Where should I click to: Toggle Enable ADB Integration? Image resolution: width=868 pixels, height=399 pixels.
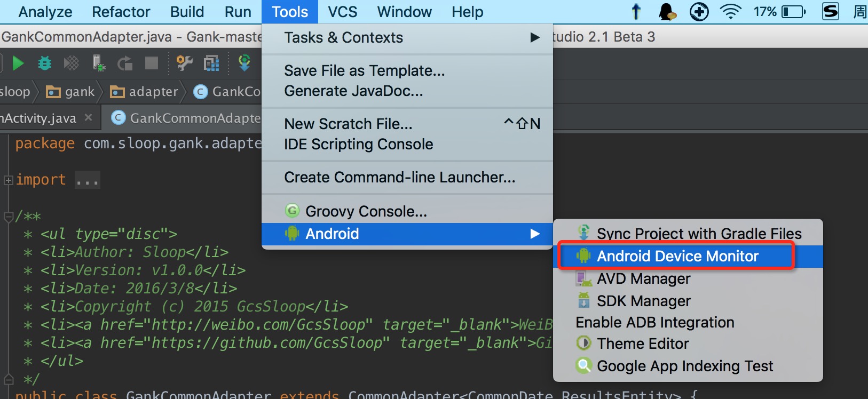click(x=688, y=322)
